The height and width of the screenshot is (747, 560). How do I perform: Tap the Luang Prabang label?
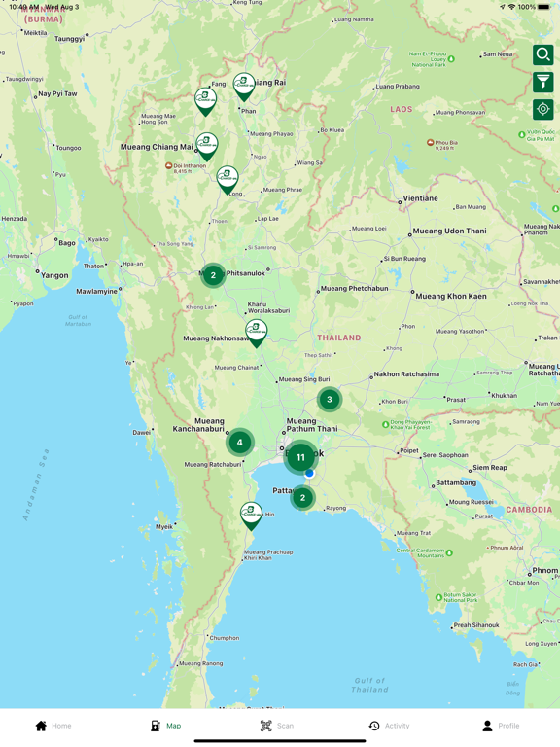coord(398,87)
